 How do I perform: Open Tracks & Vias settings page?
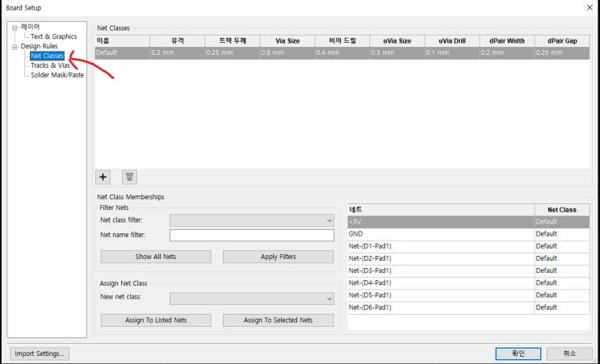[50, 65]
